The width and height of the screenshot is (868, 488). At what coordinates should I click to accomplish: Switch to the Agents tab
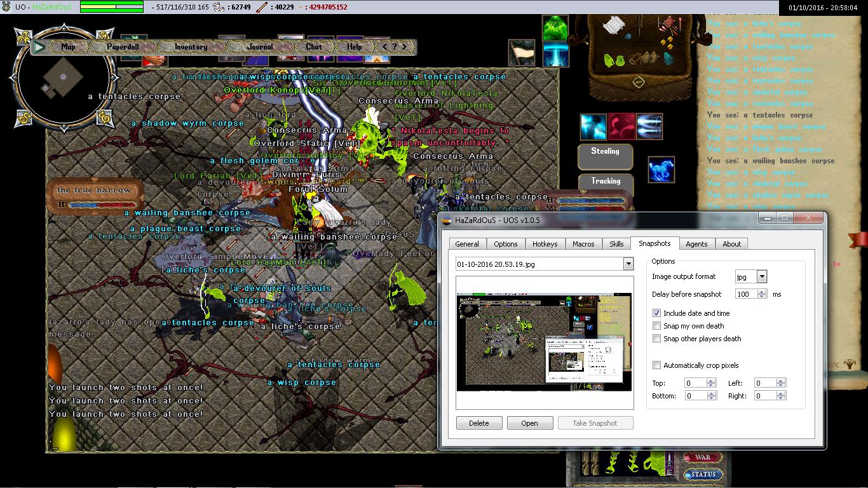[x=696, y=244]
